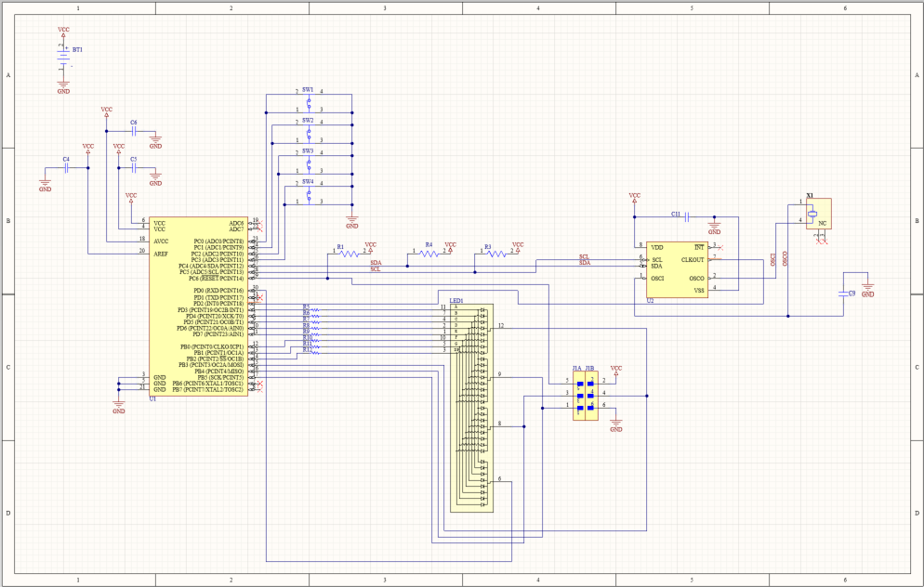Viewport: 924px width, 587px height.
Task: Select push-button switch SW4
Action: point(309,193)
